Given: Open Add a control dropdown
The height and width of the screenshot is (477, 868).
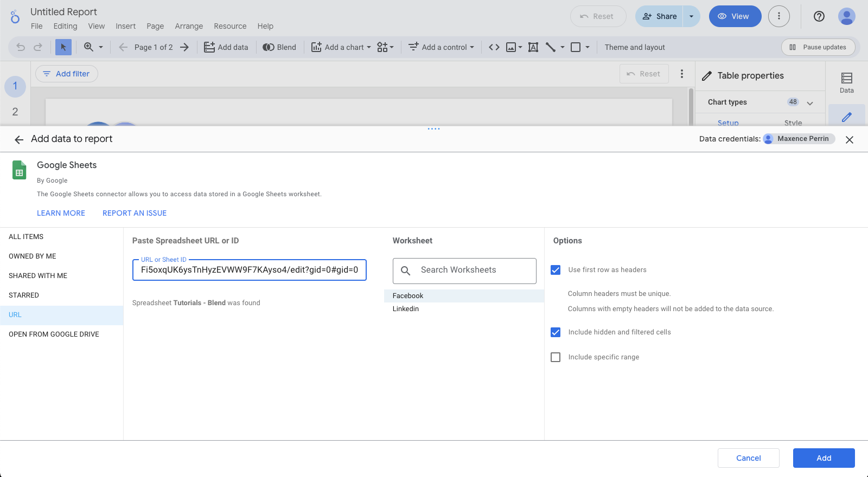Looking at the screenshot, I should 441,47.
